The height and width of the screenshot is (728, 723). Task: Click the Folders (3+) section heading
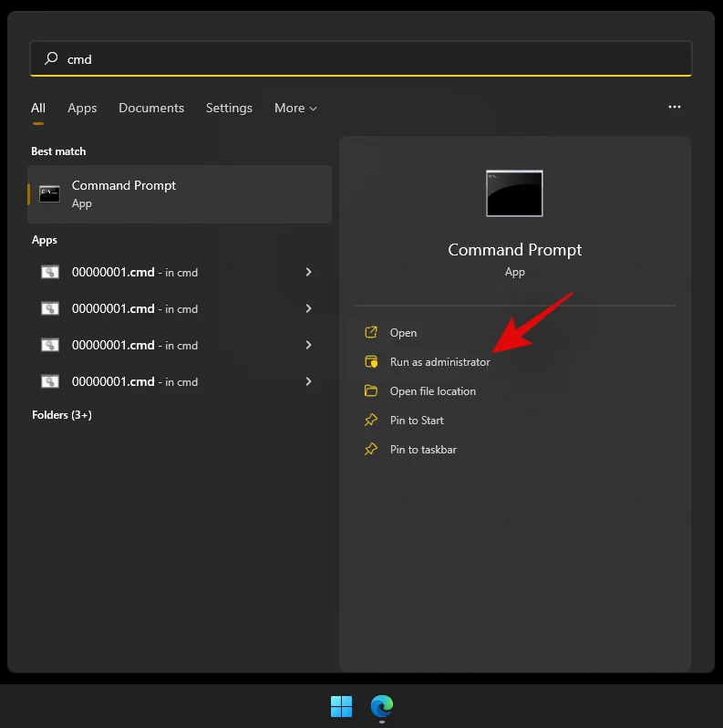[x=62, y=414]
